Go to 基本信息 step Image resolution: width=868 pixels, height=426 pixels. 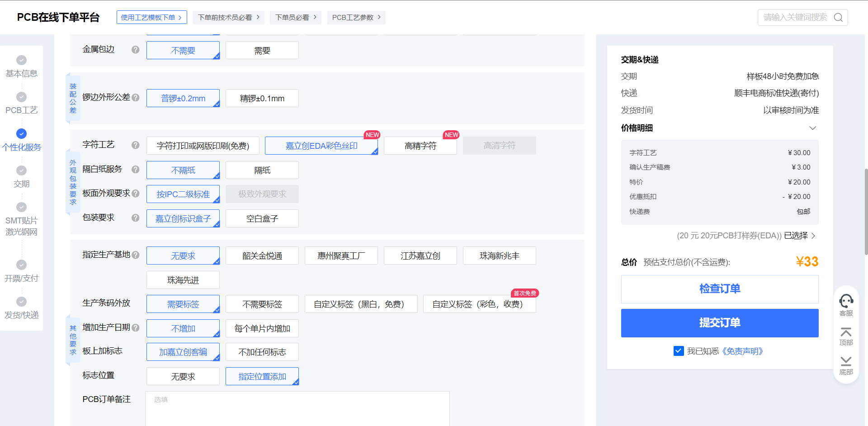click(21, 73)
